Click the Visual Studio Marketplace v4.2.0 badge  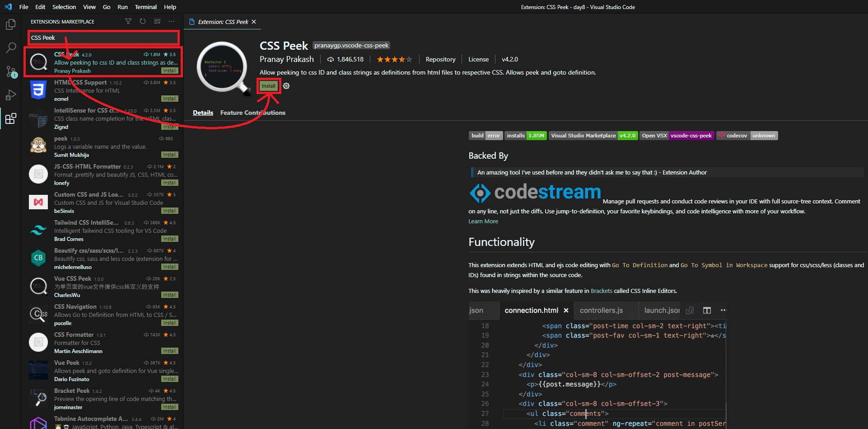(593, 136)
